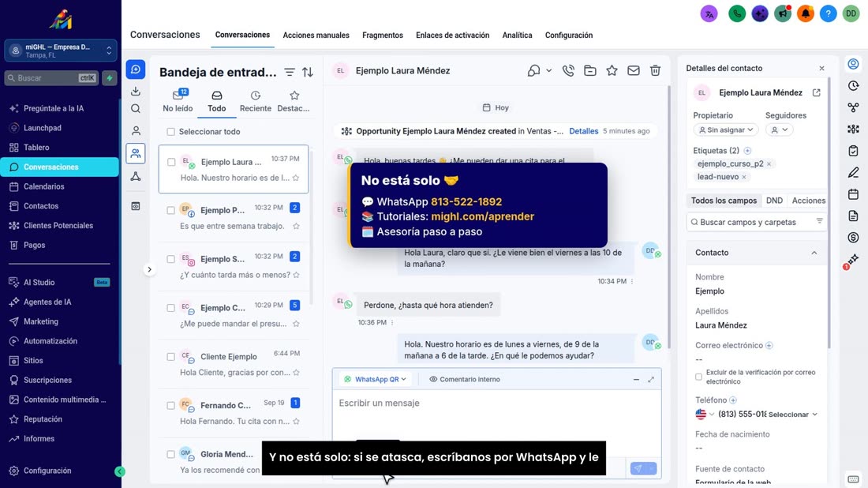This screenshot has width=868, height=488.
Task: Open the orange notifications bell
Action: click(806, 13)
